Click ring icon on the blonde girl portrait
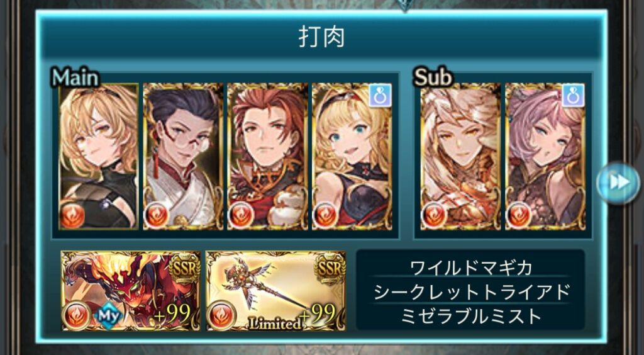 click(x=380, y=96)
